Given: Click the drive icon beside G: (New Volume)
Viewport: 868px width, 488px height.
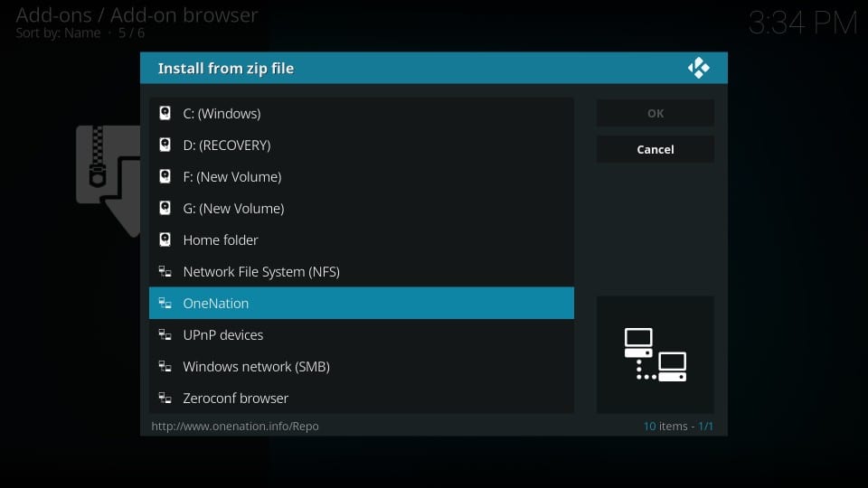Looking at the screenshot, I should [x=165, y=208].
